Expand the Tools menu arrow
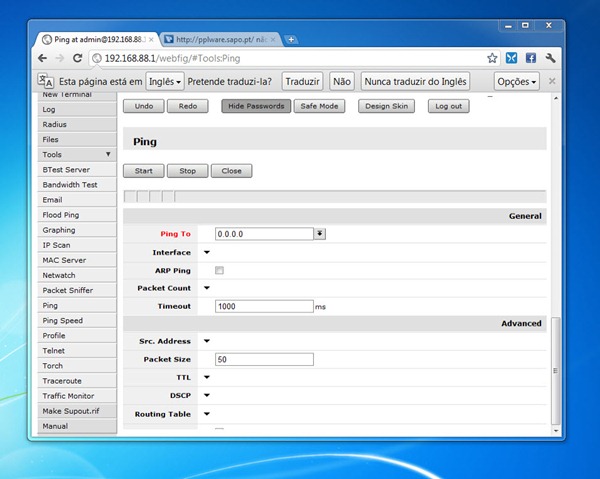 (108, 154)
